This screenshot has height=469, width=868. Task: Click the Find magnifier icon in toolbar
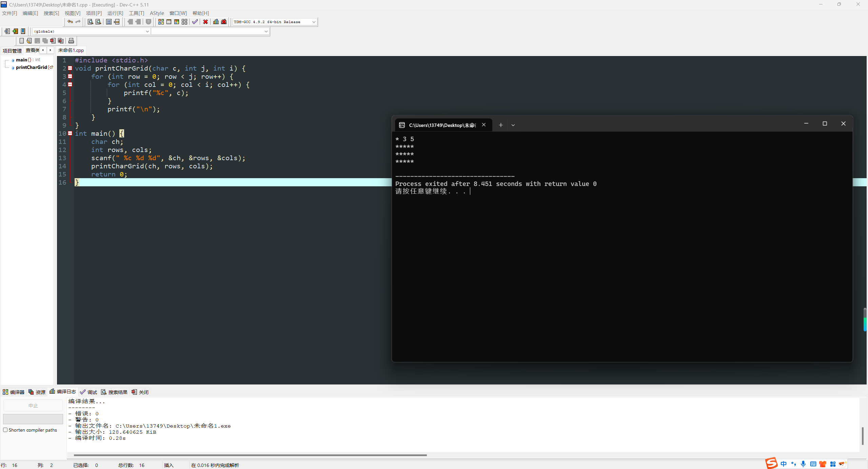pyautogui.click(x=91, y=22)
